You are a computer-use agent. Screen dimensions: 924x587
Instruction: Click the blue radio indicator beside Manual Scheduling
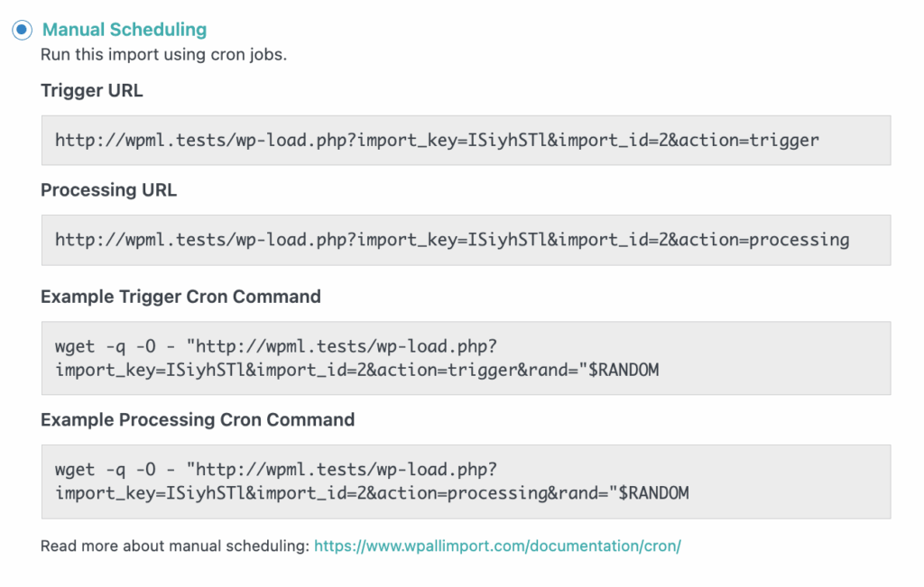point(21,30)
